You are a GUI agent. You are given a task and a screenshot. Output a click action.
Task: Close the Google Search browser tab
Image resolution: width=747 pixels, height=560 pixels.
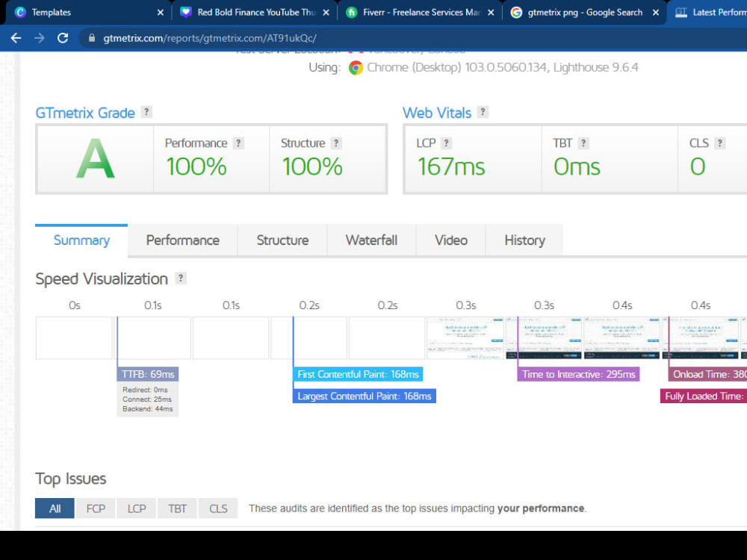(x=656, y=13)
